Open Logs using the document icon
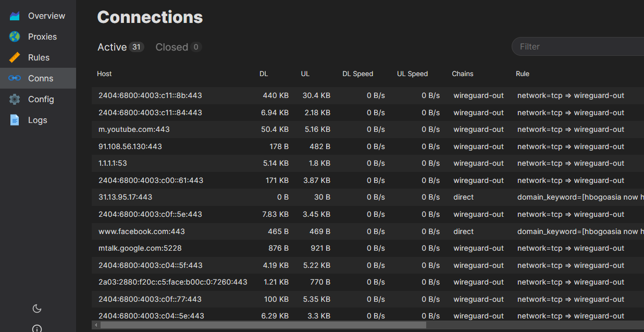644x332 pixels. (14, 120)
